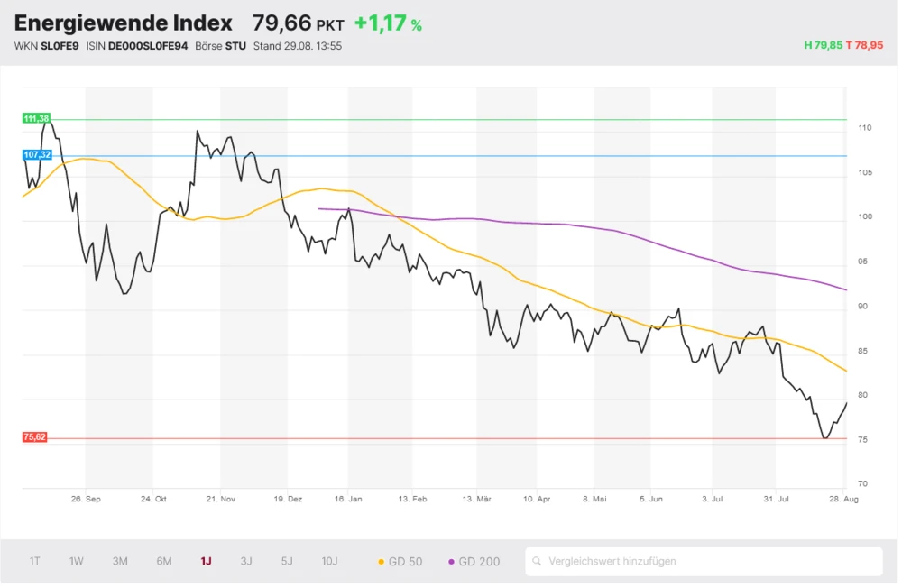
Task: Show the 3M chart period
Action: point(120,561)
